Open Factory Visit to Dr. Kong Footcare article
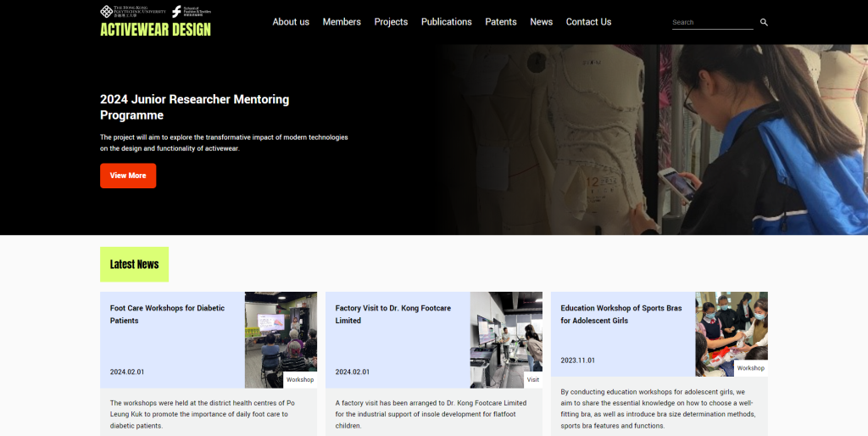 tap(392, 314)
